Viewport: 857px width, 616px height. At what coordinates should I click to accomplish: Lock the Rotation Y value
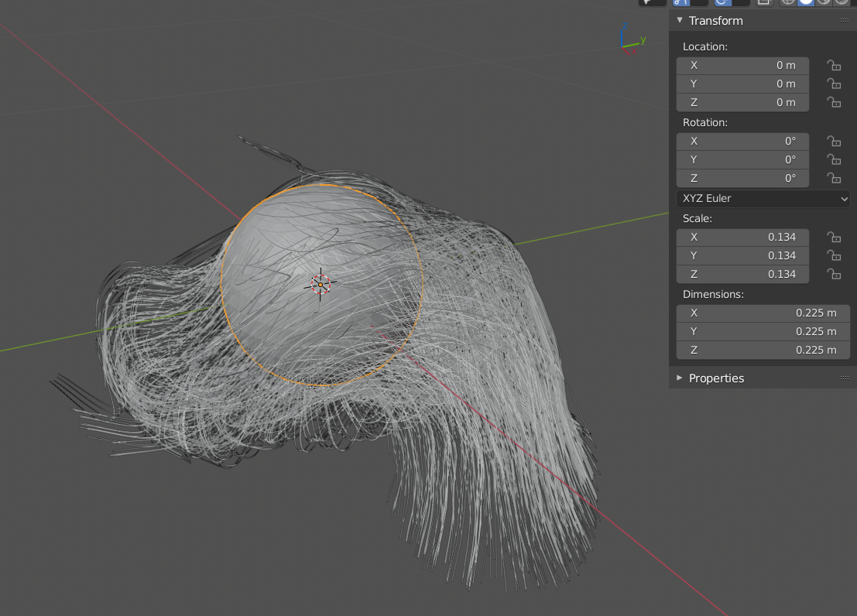point(834,159)
